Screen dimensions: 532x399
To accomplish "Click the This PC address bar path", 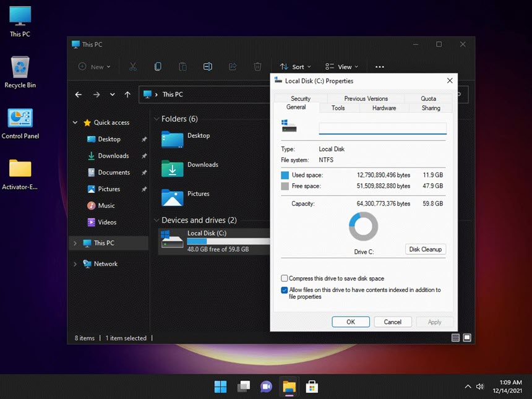I will 173,94.
